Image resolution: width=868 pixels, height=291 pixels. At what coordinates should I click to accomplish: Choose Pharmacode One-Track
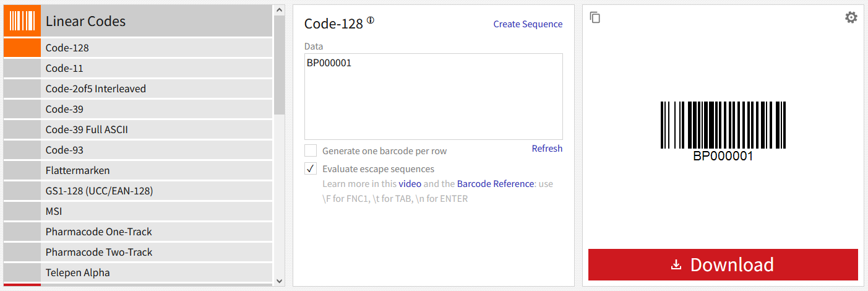98,232
